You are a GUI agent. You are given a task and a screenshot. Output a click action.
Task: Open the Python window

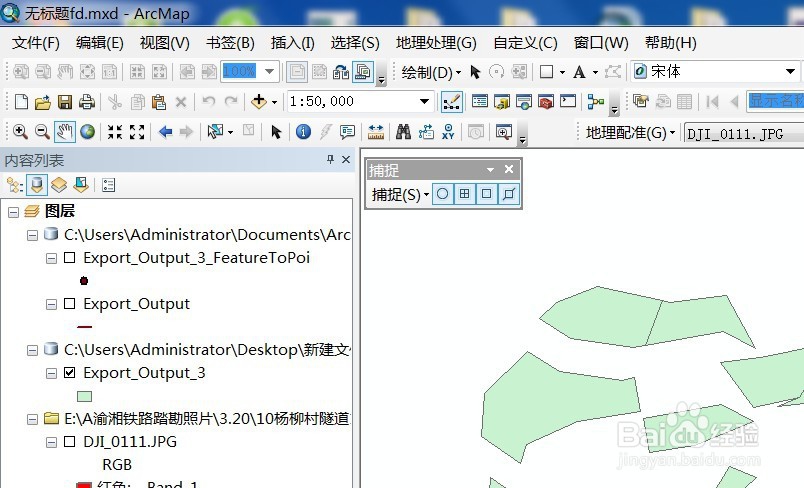pos(568,101)
